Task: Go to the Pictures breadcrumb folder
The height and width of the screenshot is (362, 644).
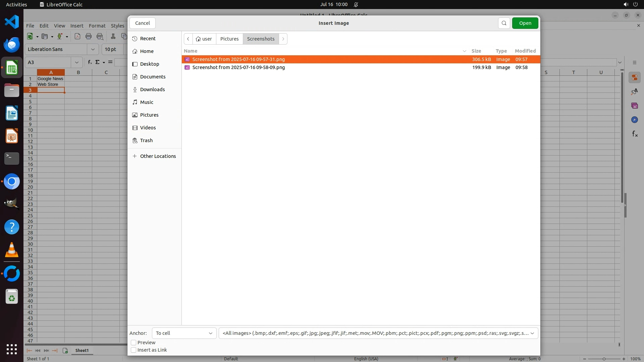Action: [229, 39]
